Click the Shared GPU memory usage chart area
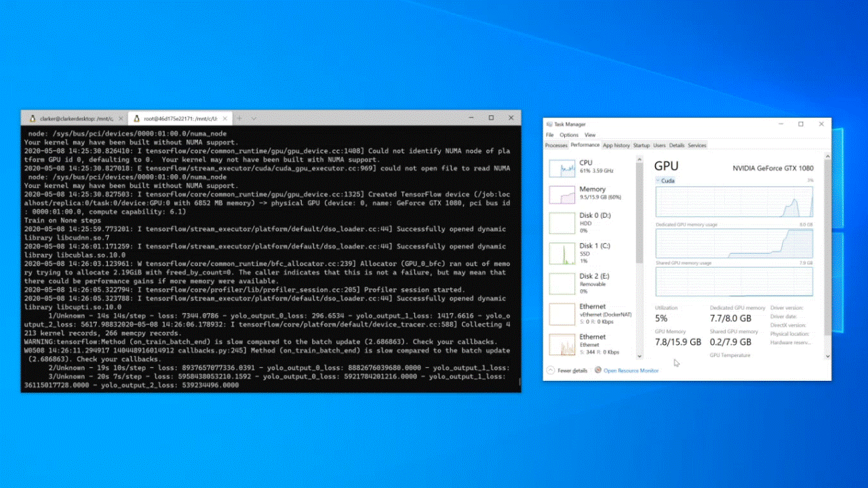 [x=732, y=281]
